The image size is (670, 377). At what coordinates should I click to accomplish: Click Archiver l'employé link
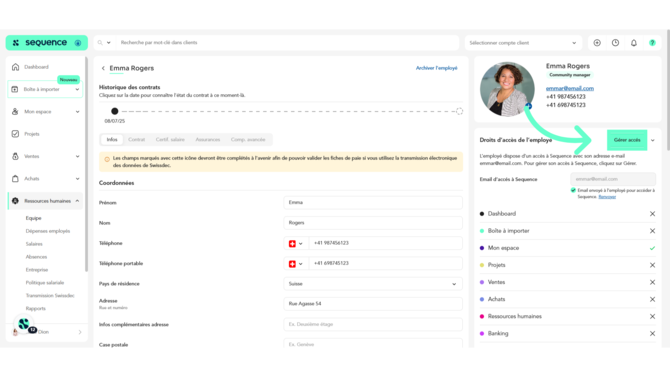436,68
